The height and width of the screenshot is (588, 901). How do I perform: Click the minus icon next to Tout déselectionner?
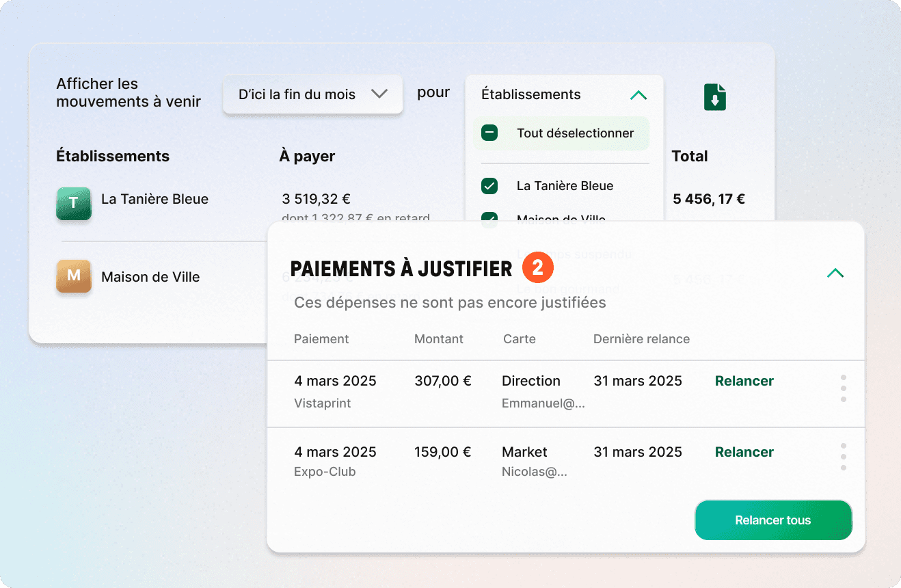click(x=489, y=133)
